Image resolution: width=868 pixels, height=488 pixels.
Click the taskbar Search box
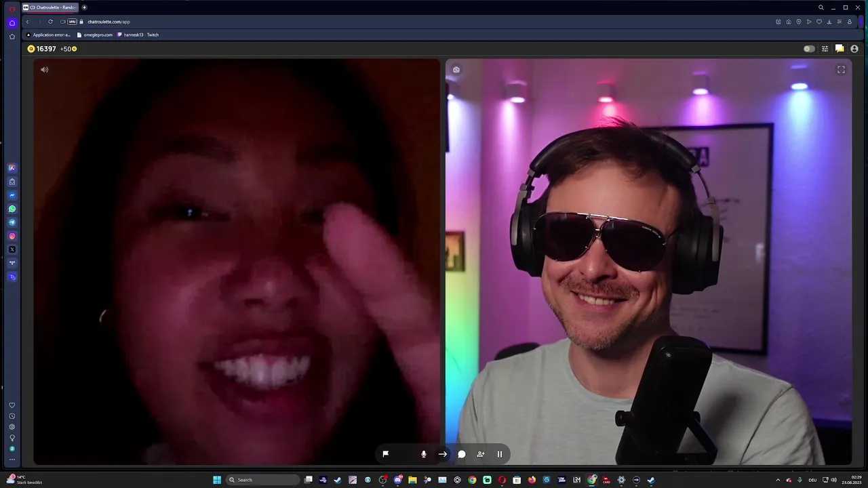pos(262,480)
